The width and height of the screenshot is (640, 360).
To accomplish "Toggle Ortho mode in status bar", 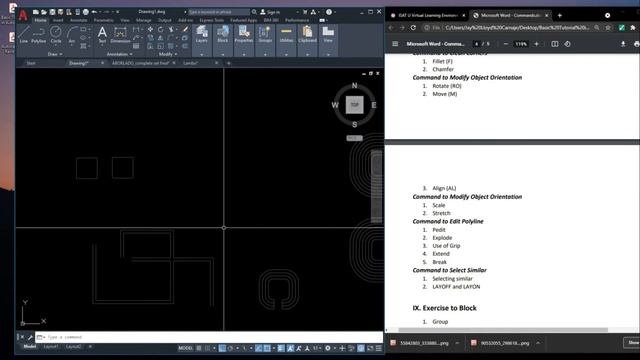I will pyautogui.click(x=222, y=348).
